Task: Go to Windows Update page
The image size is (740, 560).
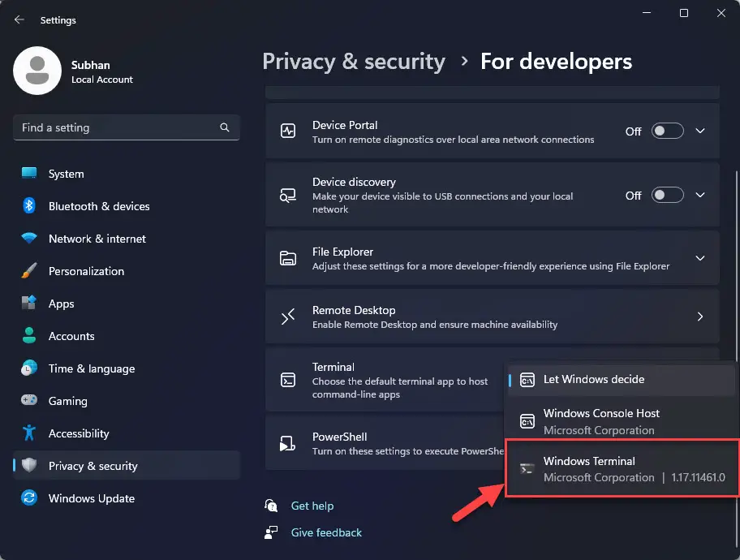Action: [127, 498]
